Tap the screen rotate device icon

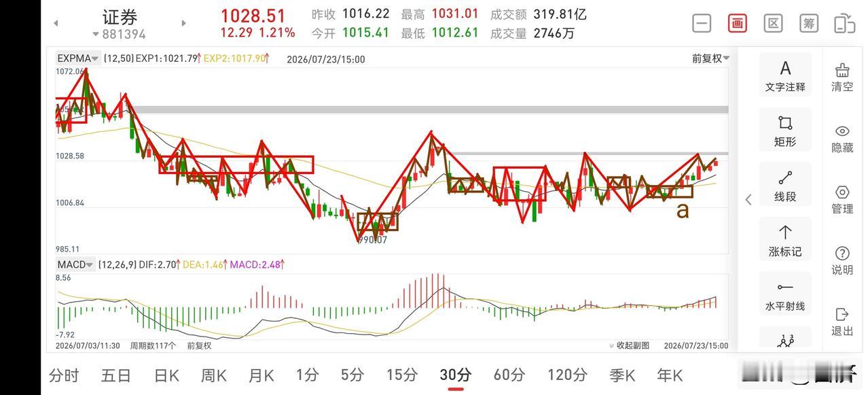844,23
